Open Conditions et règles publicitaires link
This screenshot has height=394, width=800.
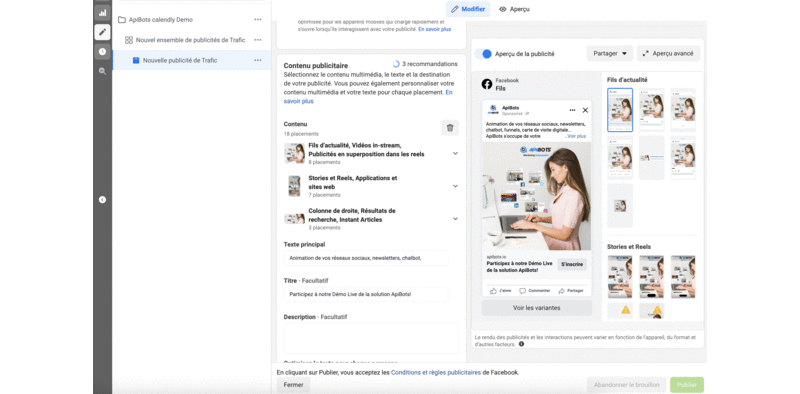click(436, 373)
